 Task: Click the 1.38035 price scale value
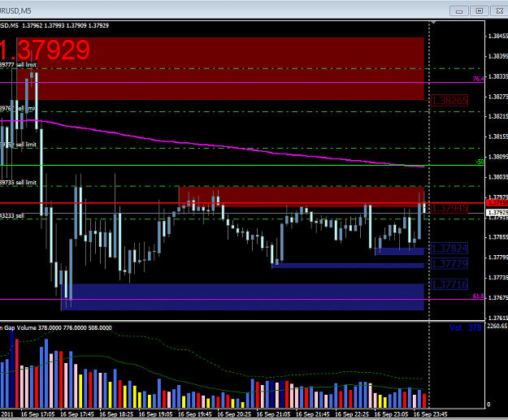(x=497, y=177)
